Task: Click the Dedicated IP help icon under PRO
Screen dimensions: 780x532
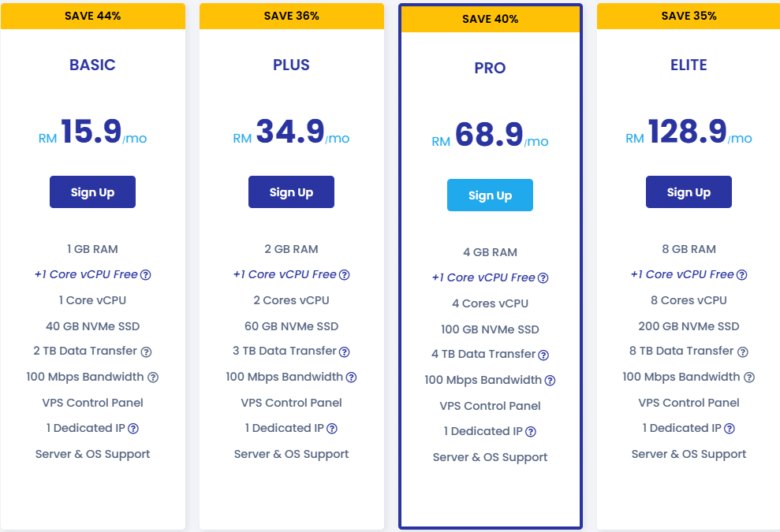Action: [529, 431]
